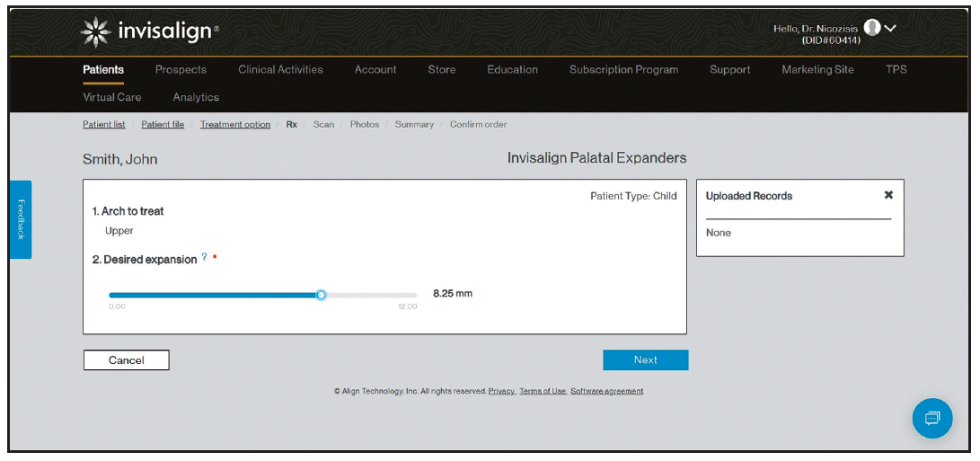This screenshot has height=461, width=980.
Task: Click 'None' in Uploaded Records
Action: (718, 233)
